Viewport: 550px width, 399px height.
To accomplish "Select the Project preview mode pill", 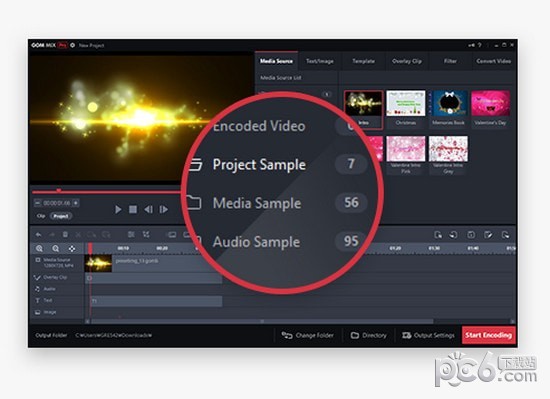I will (61, 216).
